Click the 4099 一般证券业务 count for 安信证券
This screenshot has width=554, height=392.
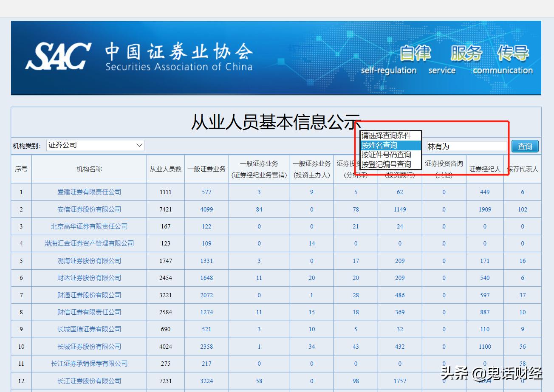(x=206, y=209)
